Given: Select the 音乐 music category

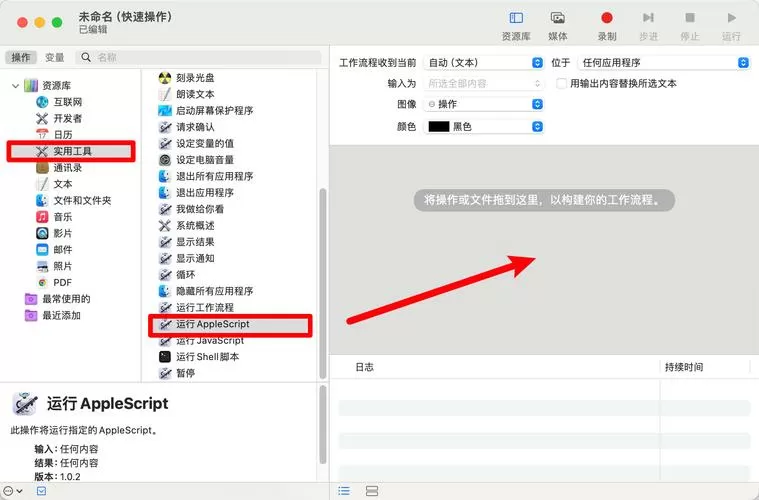Looking at the screenshot, I should click(54, 217).
